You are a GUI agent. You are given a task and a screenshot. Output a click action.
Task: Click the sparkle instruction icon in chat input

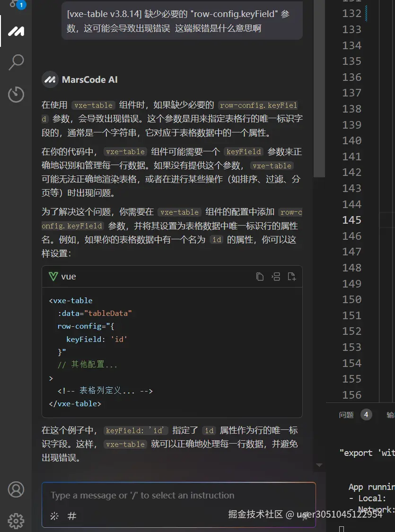(x=54, y=516)
